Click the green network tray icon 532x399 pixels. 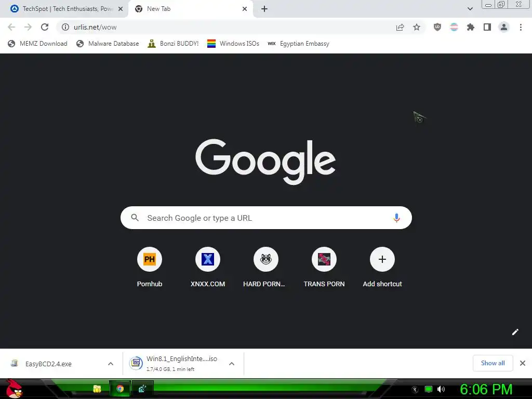coord(429,389)
